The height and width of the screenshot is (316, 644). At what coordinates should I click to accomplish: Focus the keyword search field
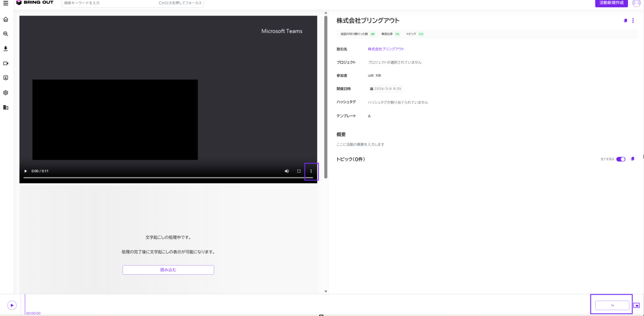click(x=133, y=3)
